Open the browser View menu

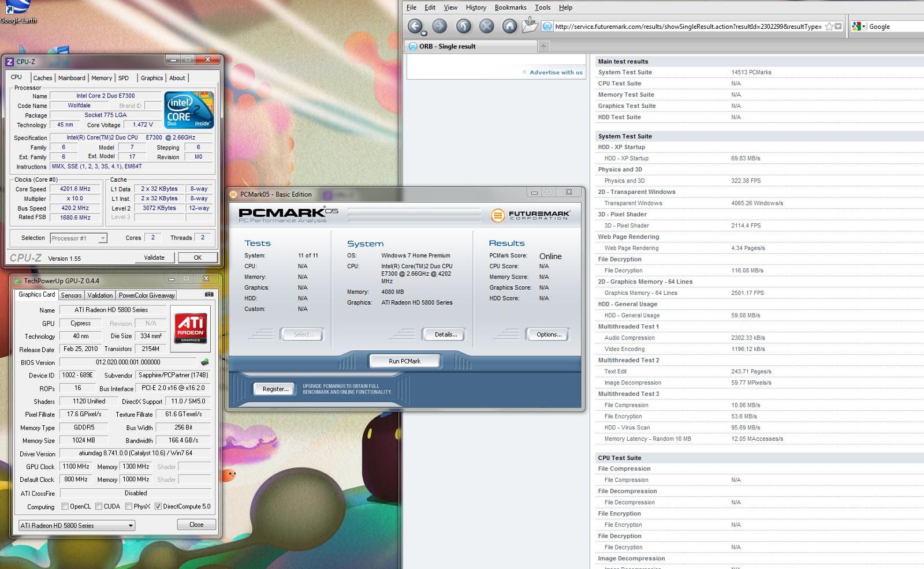450,8
